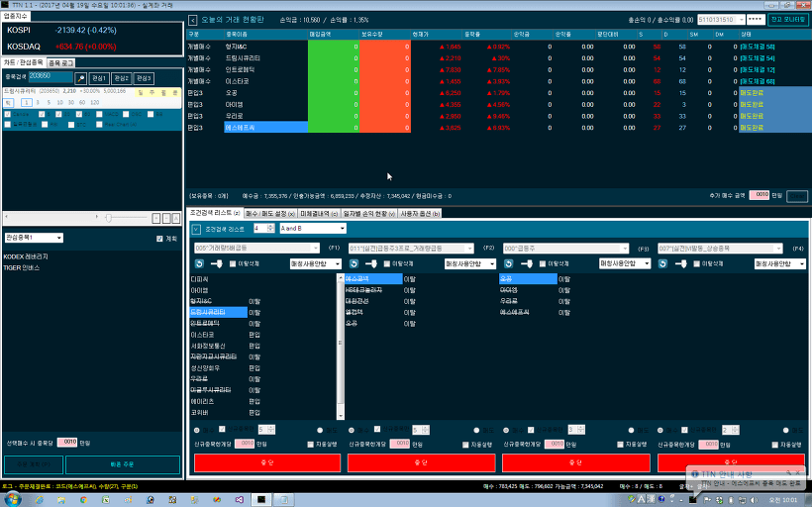
Task: Open the 000^급등주 condition dropdown
Action: (565, 249)
